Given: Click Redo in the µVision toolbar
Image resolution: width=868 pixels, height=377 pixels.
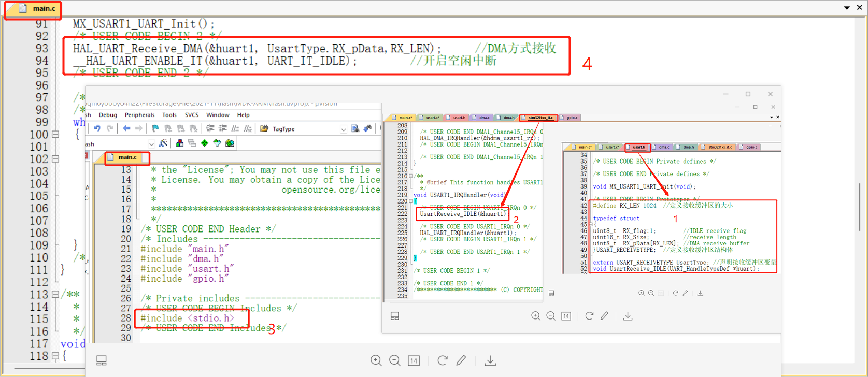Looking at the screenshot, I should [x=110, y=128].
